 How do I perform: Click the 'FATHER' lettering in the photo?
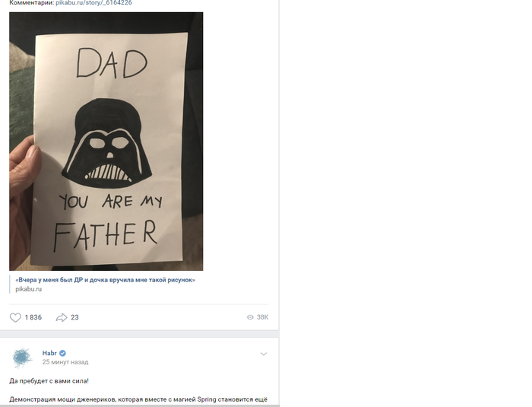pos(106,235)
